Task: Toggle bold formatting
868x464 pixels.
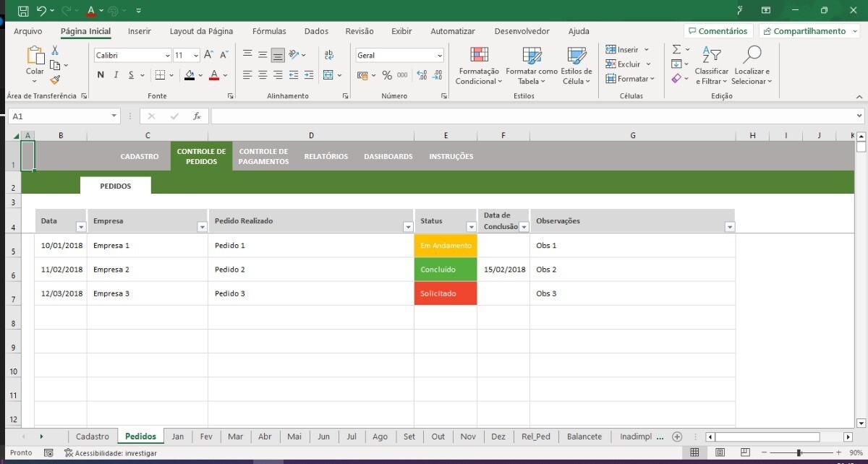Action: click(x=100, y=75)
